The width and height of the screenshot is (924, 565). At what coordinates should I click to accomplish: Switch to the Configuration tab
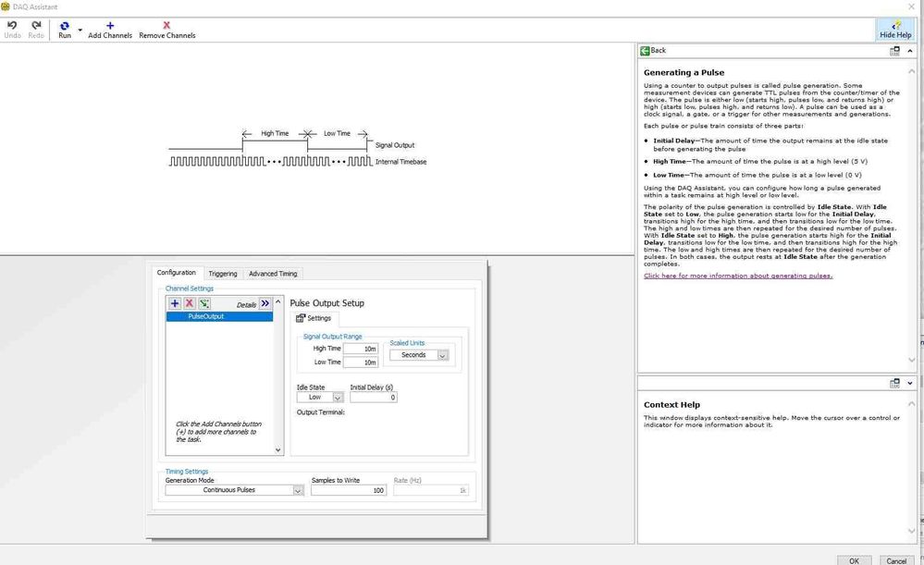tap(176, 273)
